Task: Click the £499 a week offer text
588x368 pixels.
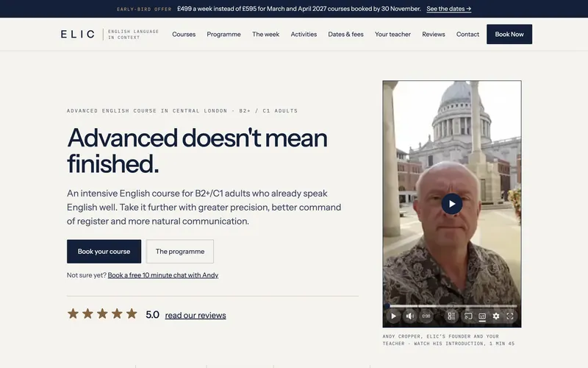Action: [x=299, y=9]
